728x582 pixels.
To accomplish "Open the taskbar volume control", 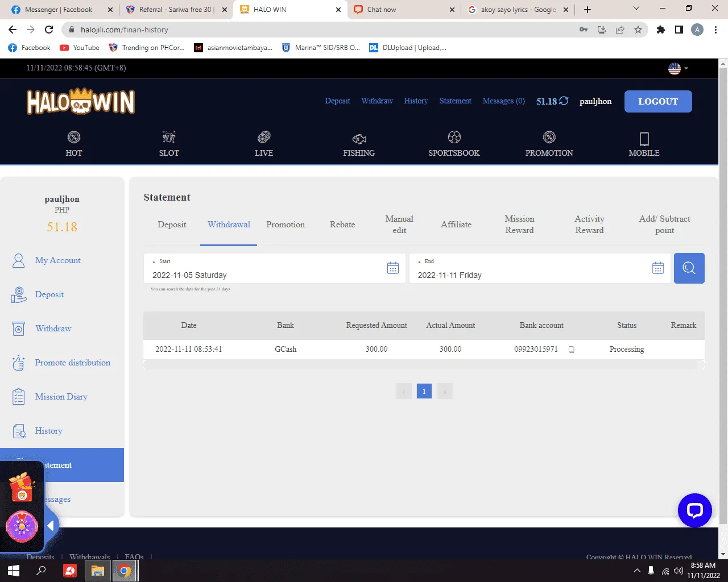I will click(x=679, y=571).
